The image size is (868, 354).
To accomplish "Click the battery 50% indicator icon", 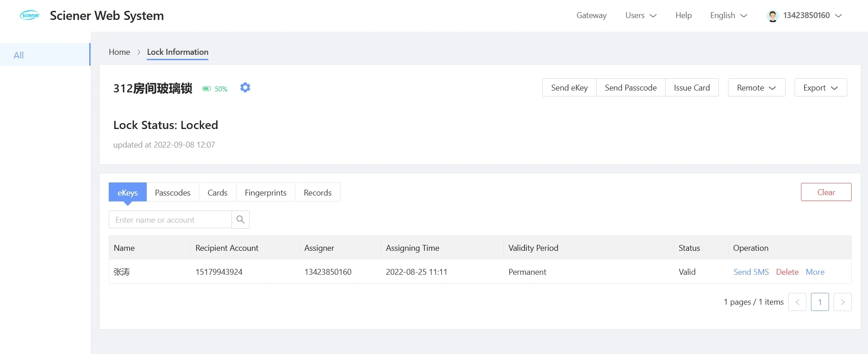I will coord(207,89).
